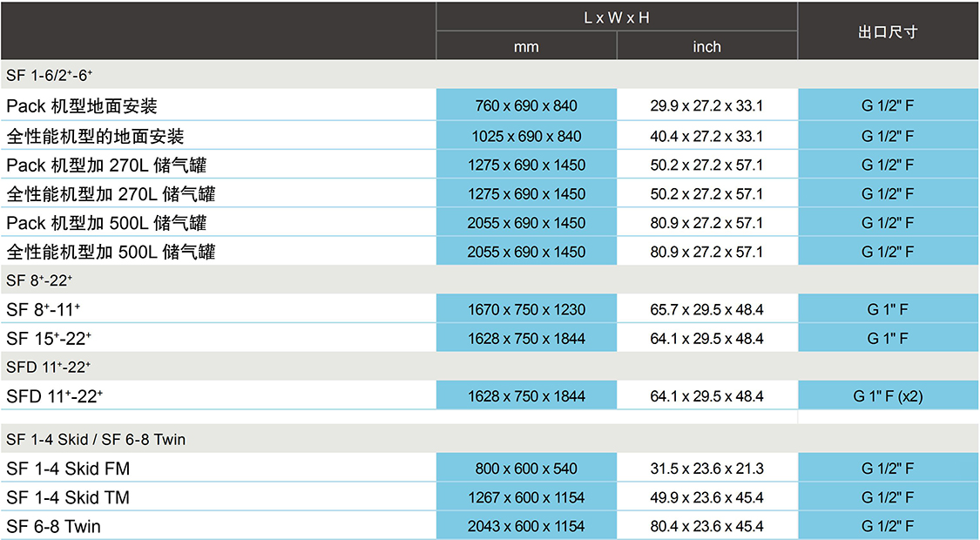980x540 pixels.
Task: Click the "SF 1-4 Skid FM" row label
Action: [x=68, y=469]
